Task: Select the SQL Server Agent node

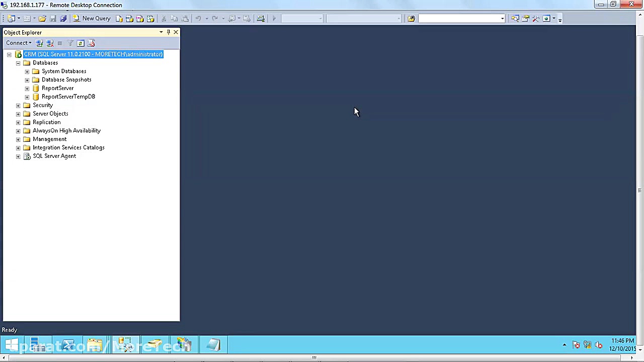Action: pyautogui.click(x=54, y=156)
